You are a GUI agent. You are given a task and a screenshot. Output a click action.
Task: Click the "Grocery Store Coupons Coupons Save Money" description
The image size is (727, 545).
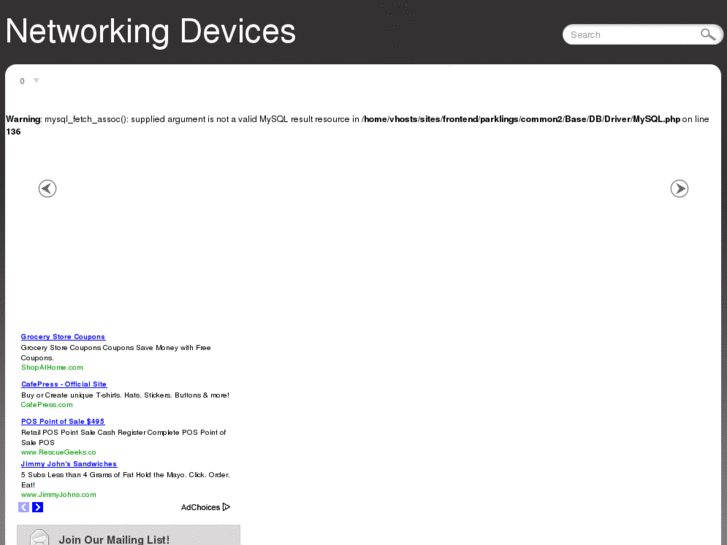point(115,353)
